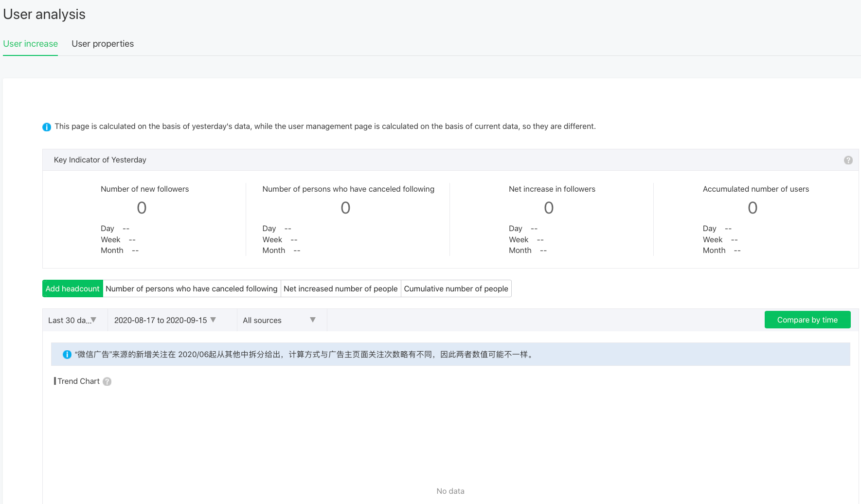Click the help icon in Key Indicator header
The image size is (861, 504).
(x=848, y=160)
